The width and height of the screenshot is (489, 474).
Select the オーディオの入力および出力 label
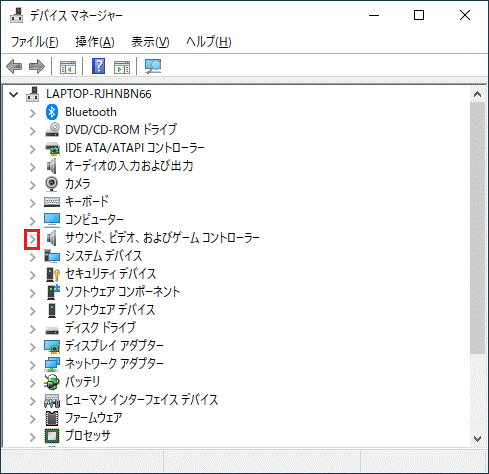click(x=129, y=166)
